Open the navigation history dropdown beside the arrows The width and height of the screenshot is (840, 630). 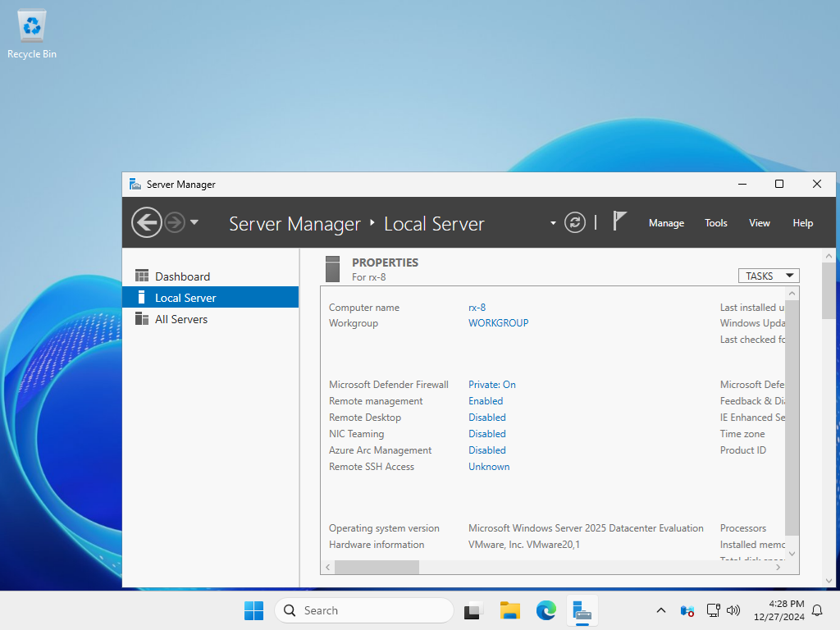click(194, 221)
